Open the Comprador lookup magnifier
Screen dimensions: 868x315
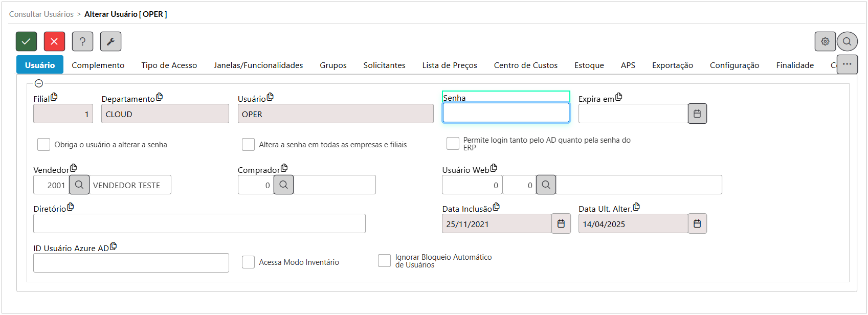click(284, 185)
